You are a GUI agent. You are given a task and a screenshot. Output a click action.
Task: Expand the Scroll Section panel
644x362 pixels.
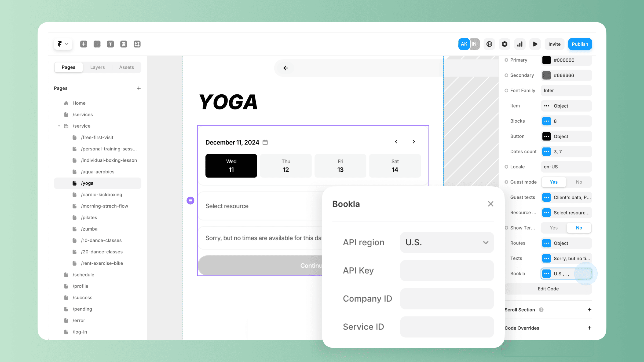pyautogui.click(x=589, y=309)
